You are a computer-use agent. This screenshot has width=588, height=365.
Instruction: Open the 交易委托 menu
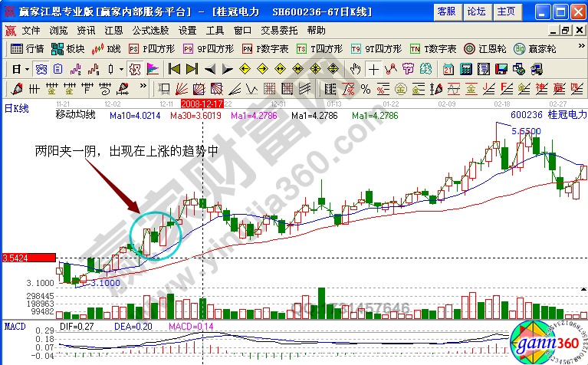coord(281,31)
